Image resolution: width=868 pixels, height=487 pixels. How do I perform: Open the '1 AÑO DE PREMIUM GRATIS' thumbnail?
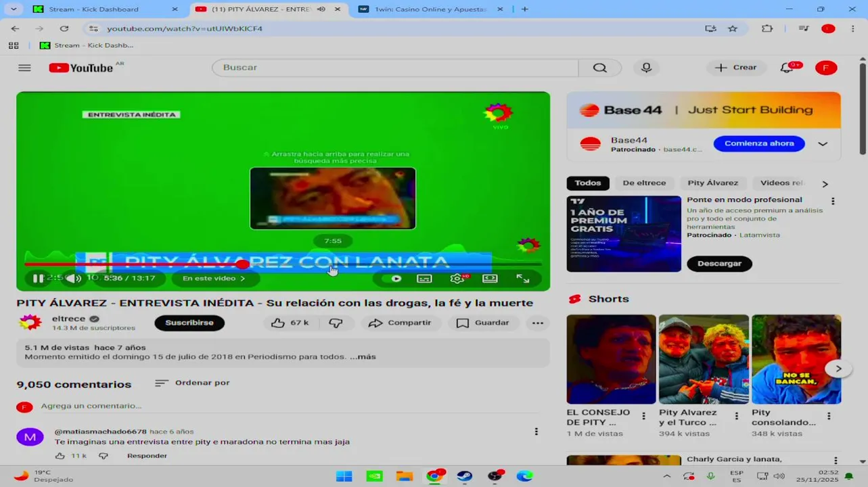tap(624, 234)
